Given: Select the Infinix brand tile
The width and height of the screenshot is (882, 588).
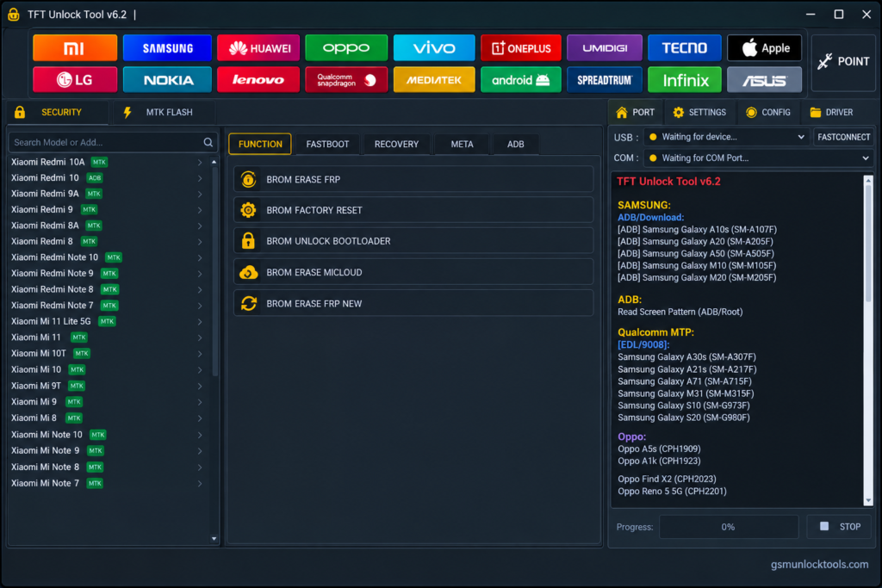Looking at the screenshot, I should coord(684,80).
